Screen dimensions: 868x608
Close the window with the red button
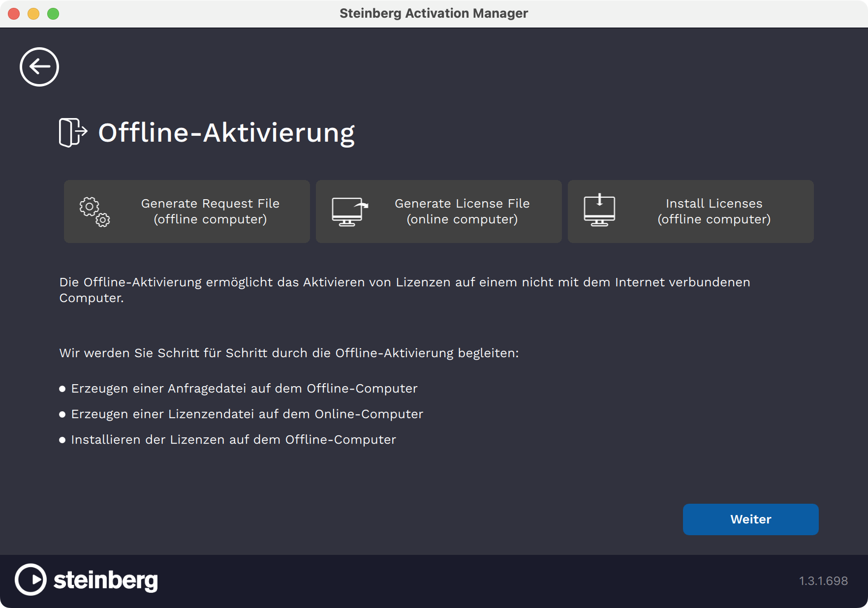(14, 14)
